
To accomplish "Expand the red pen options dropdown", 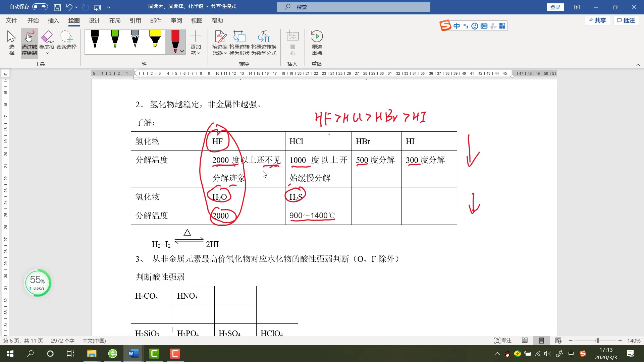I will [x=182, y=51].
